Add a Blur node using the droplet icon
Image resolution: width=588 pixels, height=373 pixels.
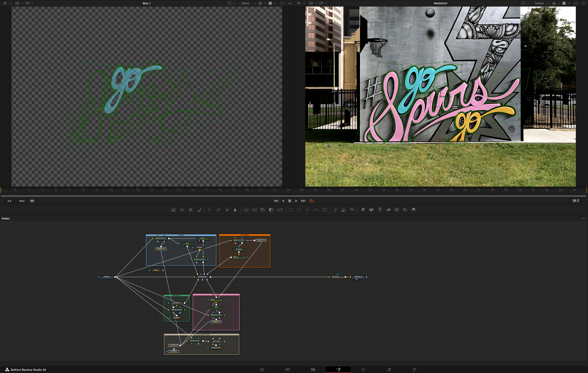(x=235, y=210)
